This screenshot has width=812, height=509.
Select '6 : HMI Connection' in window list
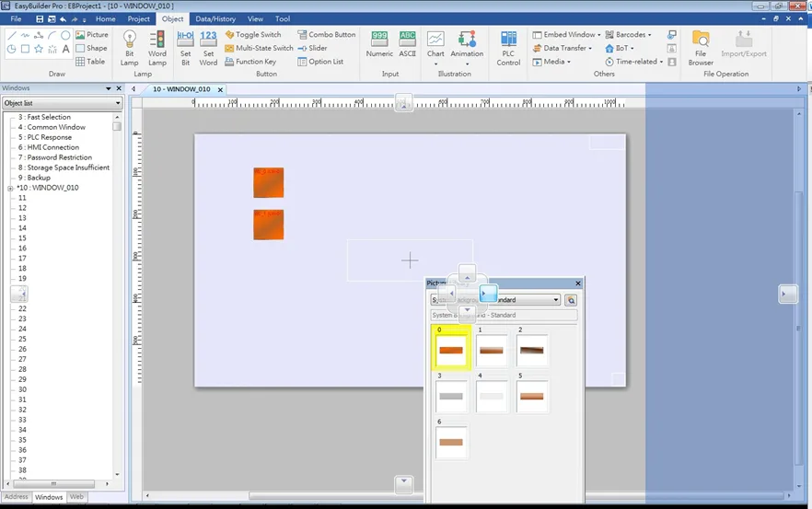(x=49, y=147)
